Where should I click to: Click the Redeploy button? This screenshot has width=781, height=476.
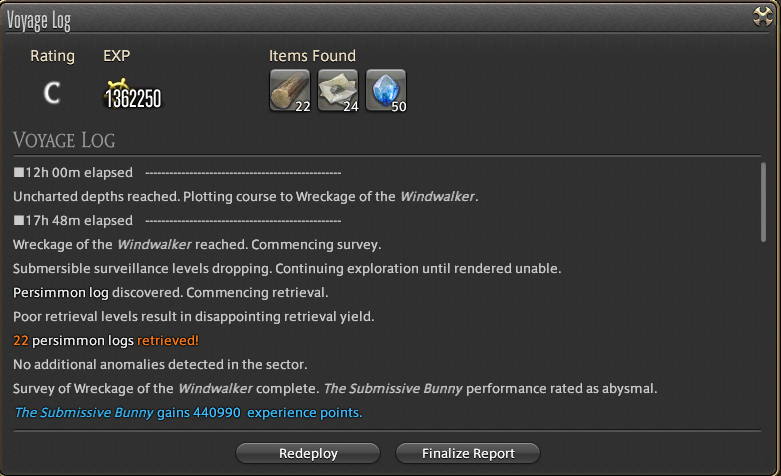tap(308, 453)
